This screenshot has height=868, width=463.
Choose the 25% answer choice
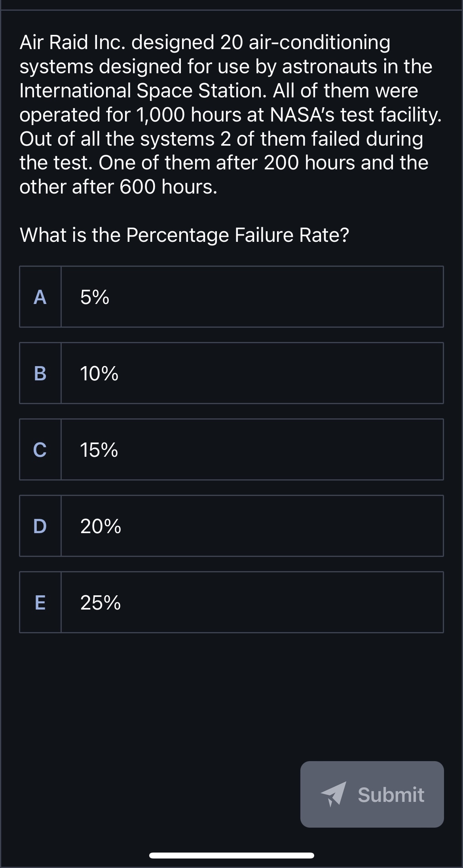tap(101, 602)
